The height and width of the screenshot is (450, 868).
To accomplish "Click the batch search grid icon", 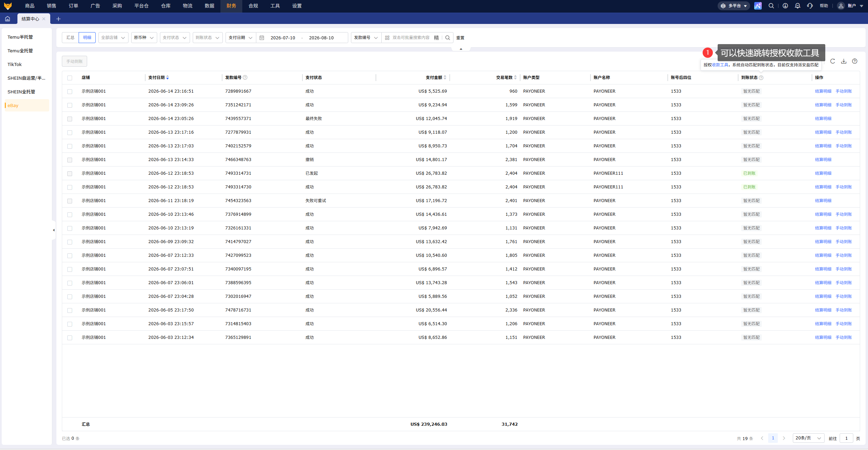I will coord(387,38).
